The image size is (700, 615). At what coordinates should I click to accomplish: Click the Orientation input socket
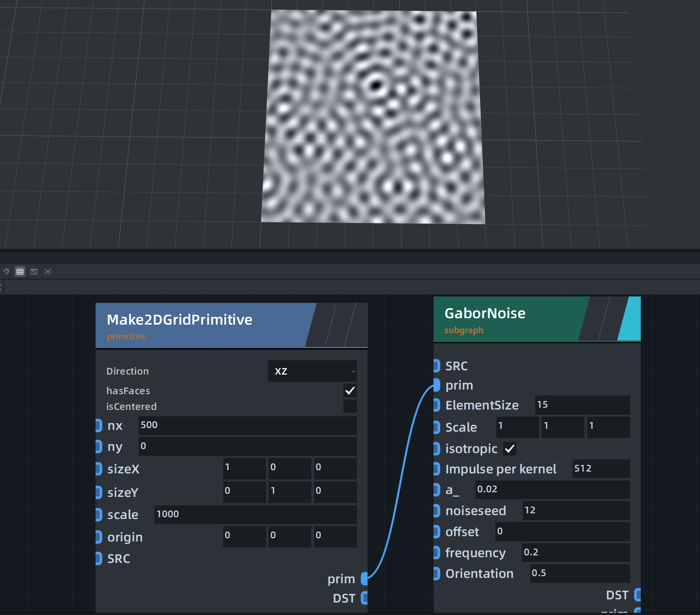click(x=437, y=573)
